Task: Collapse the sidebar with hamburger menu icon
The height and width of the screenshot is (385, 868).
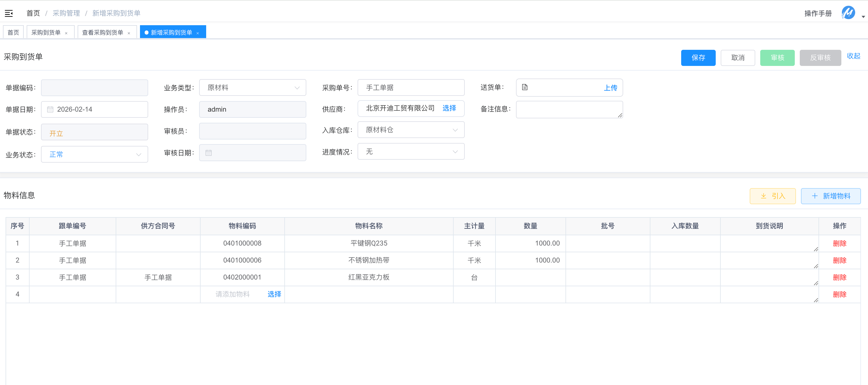Action: (x=9, y=13)
